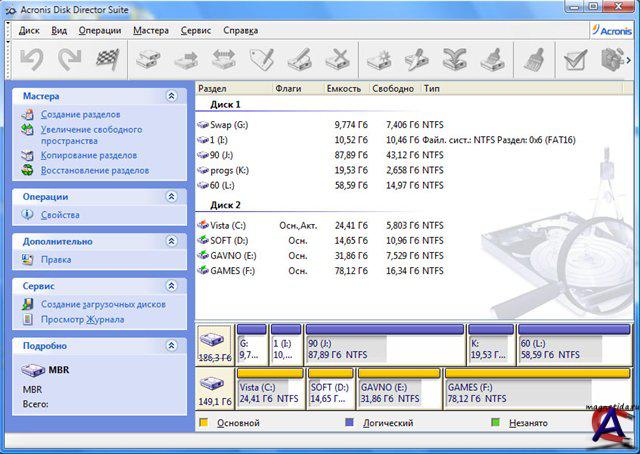Click the resize partition double-arrow icon
The height and width of the screenshot is (454, 640).
pyautogui.click(x=223, y=60)
